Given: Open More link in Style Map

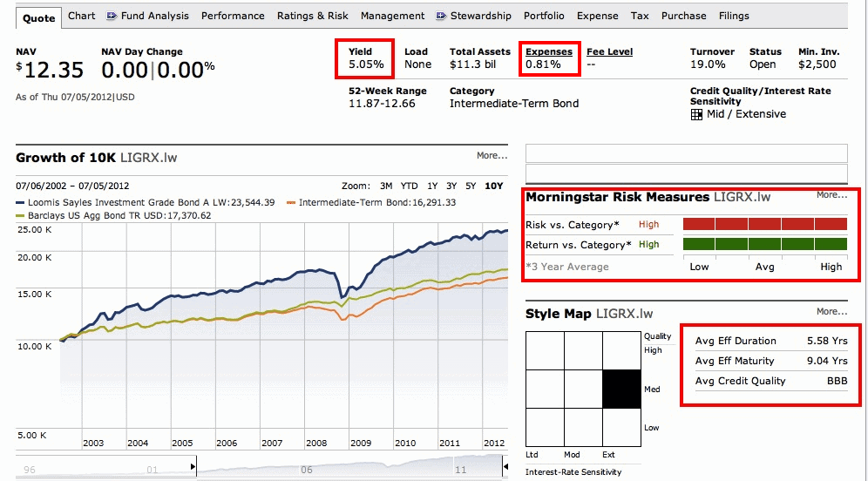Looking at the screenshot, I should click(x=832, y=312).
